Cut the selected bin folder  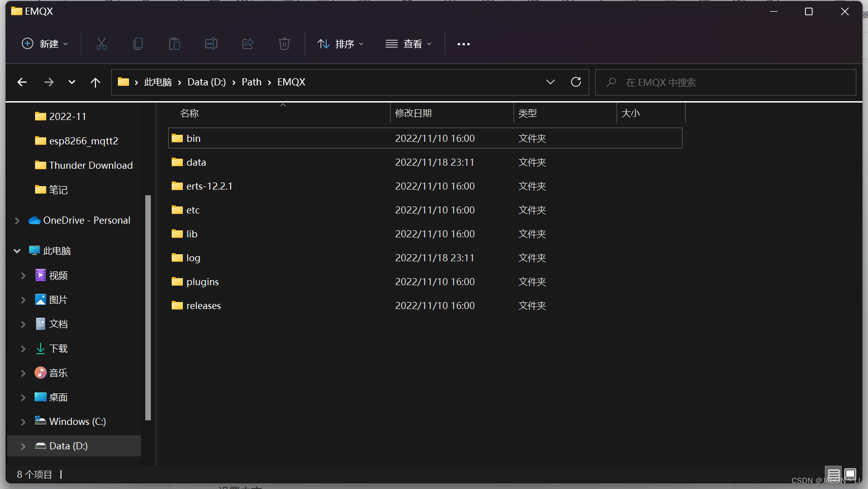click(x=102, y=44)
